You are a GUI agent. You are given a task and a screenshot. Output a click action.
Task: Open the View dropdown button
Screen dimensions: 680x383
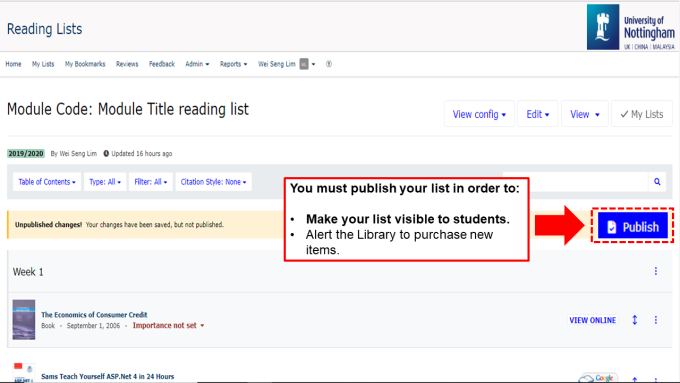(x=585, y=114)
